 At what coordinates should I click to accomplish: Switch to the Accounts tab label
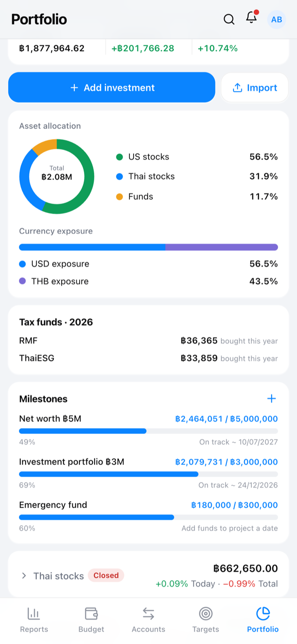tap(148, 629)
